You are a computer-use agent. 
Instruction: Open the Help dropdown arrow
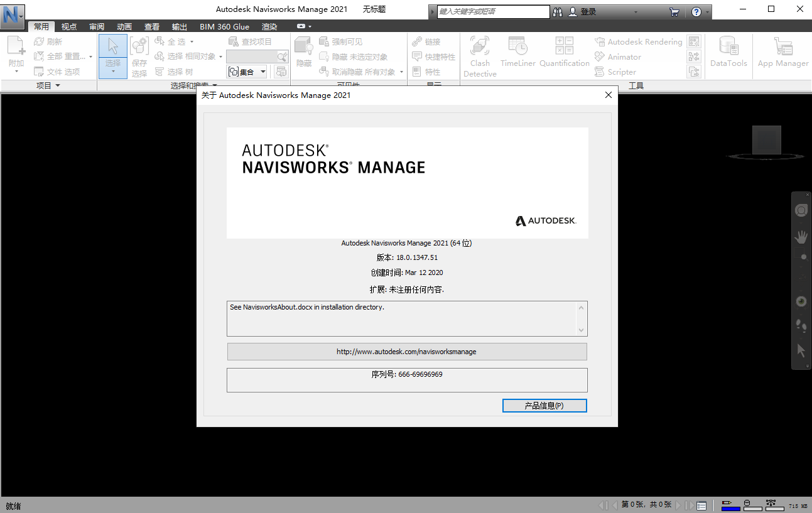click(x=708, y=12)
